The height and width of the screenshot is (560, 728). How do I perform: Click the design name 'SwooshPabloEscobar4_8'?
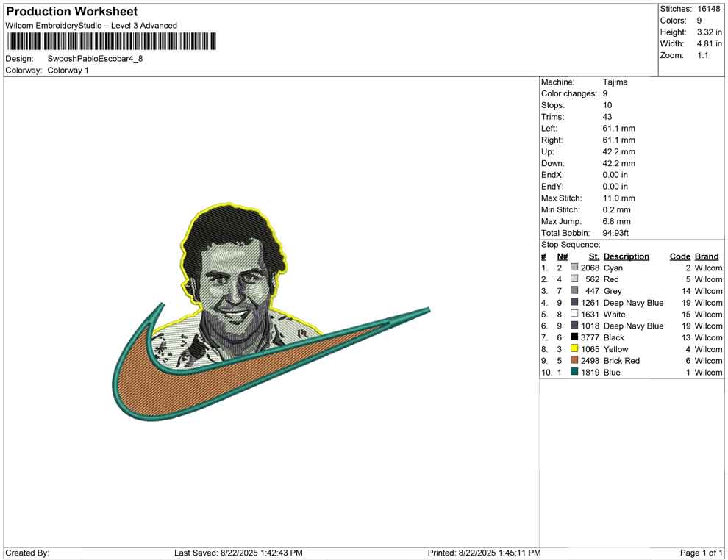pyautogui.click(x=95, y=59)
